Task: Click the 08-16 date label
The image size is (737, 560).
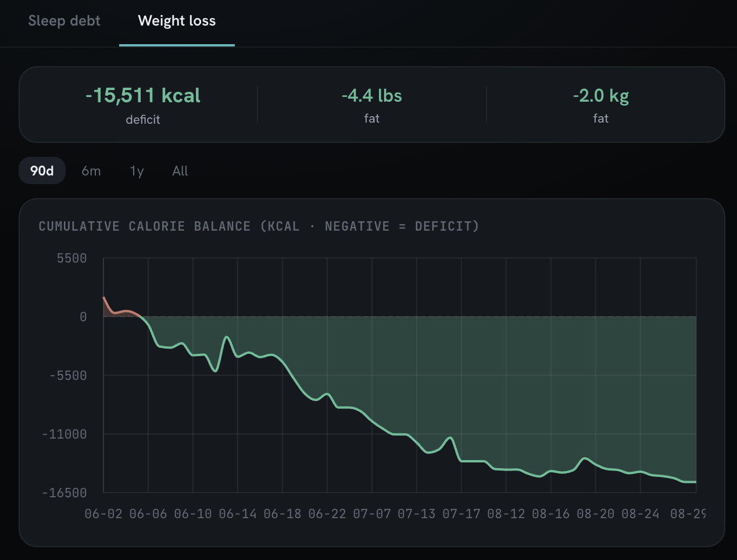Action: click(551, 514)
